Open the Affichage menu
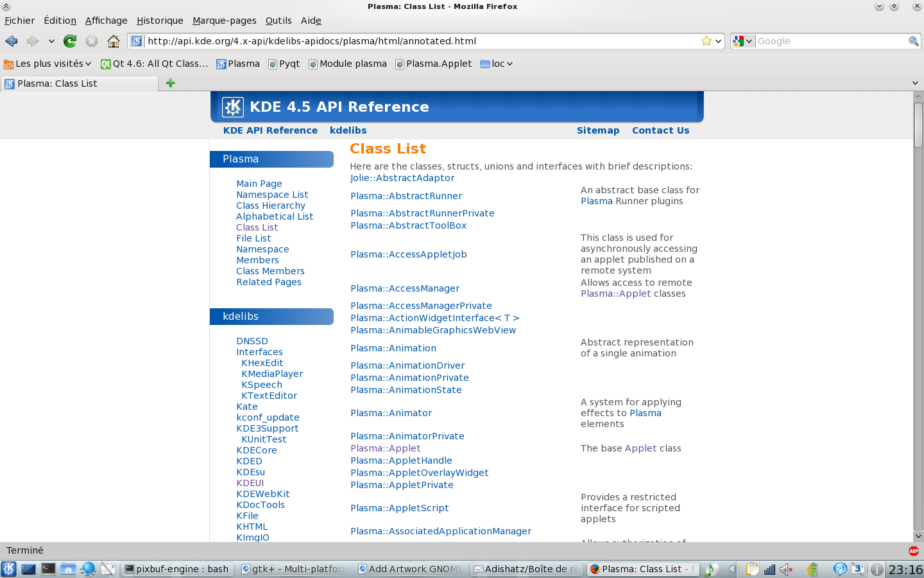Viewport: 924px width, 578px height. [106, 21]
